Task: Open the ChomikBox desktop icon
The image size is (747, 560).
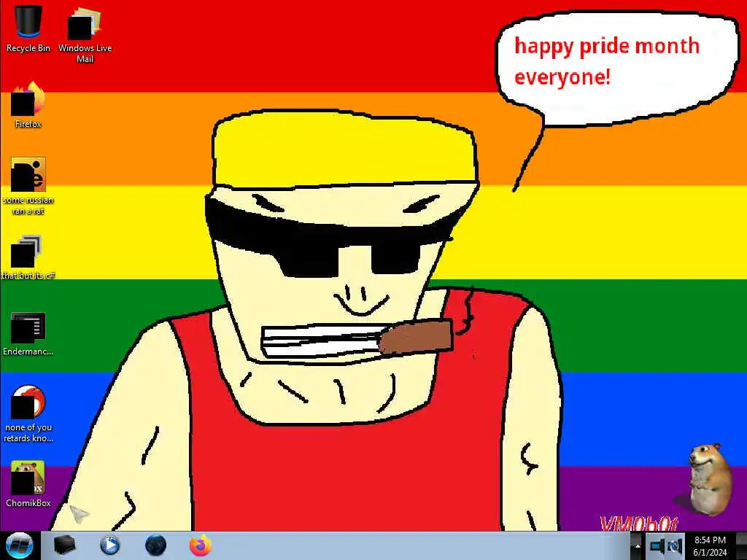Action: (28, 483)
